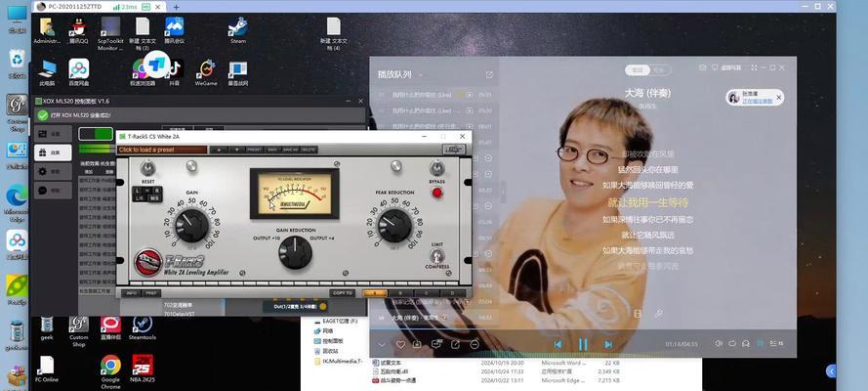Open the play queue list icon
Viewport: 868px width, 391px height.
[776, 344]
